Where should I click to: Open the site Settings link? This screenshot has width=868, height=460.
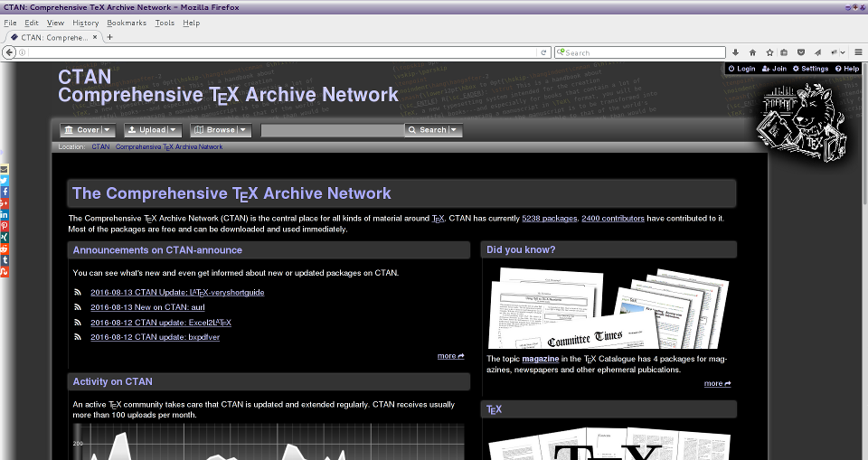tap(810, 69)
